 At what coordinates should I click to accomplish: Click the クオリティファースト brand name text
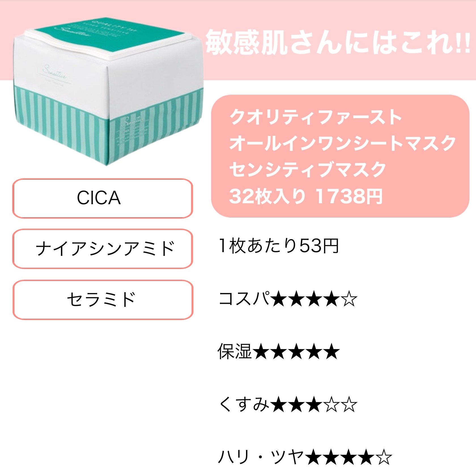pos(315,117)
